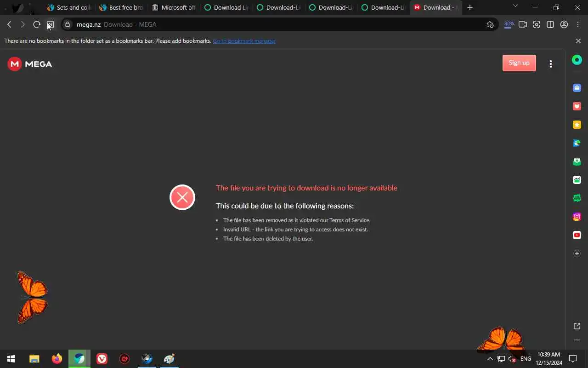Go back to the previous page
588x368 pixels.
9,24
